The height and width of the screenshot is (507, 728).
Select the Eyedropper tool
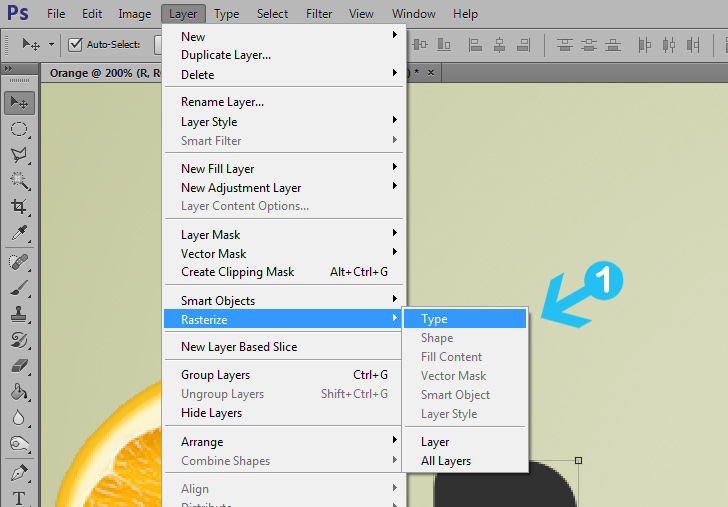tap(19, 233)
